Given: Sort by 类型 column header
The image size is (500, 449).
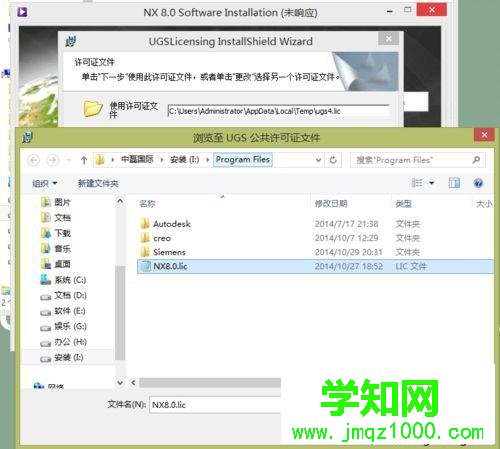Looking at the screenshot, I should 403,203.
